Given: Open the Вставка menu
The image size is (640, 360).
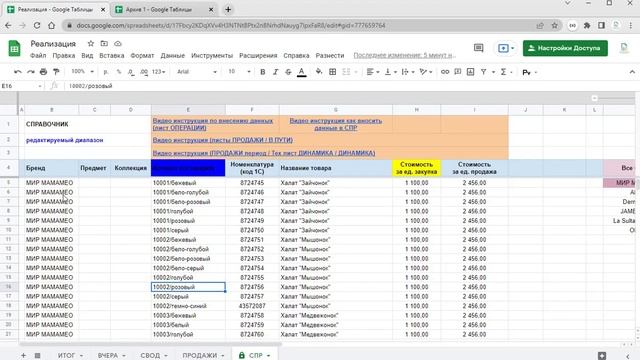Looking at the screenshot, I should coord(111,56).
